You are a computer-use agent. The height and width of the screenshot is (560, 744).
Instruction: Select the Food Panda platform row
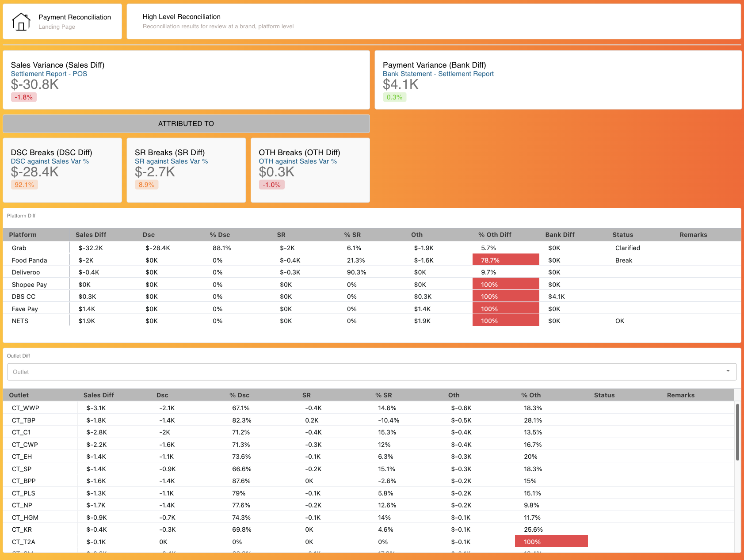[372, 260]
